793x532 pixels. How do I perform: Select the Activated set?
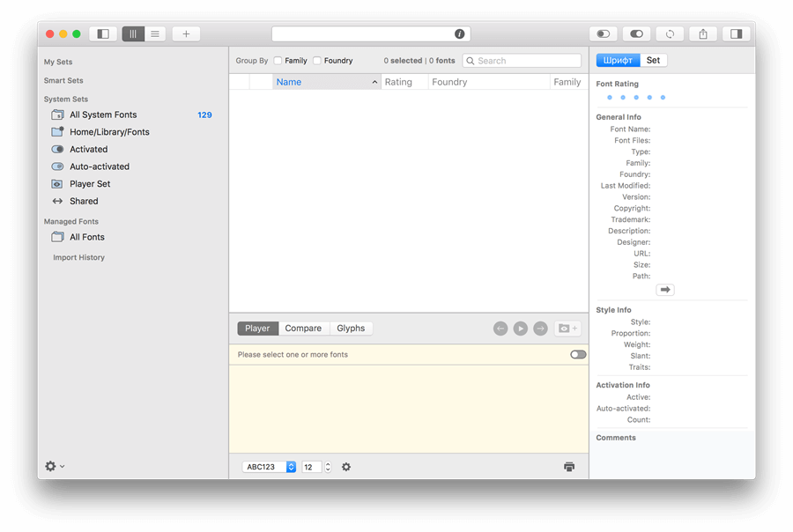tap(131, 149)
